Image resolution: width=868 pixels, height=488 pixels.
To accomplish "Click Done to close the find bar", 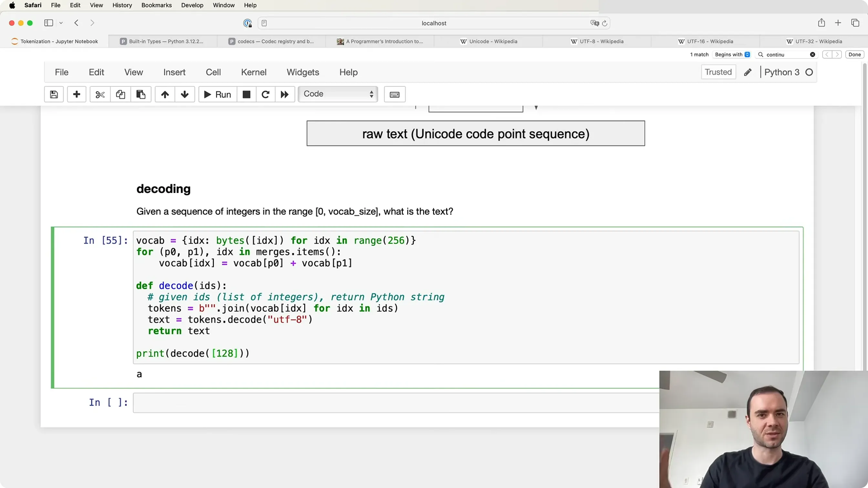I will tap(854, 55).
